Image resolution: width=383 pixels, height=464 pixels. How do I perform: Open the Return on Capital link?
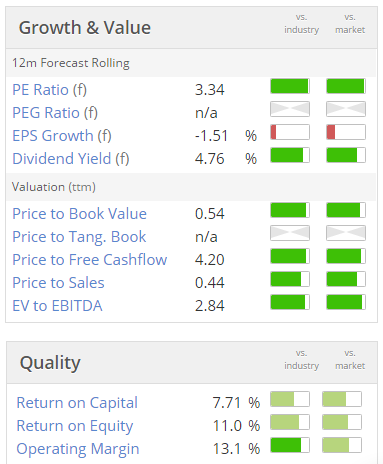(77, 403)
